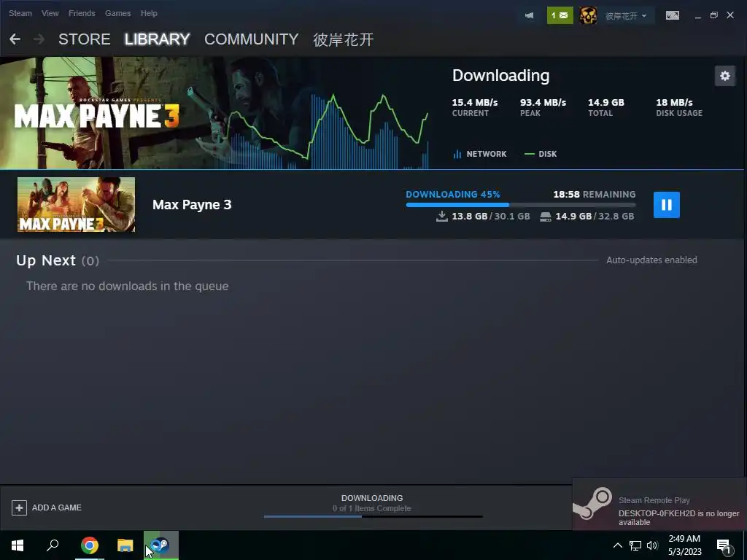The width and height of the screenshot is (747, 560).
Task: Click the Steam taskbar icon
Action: point(161,545)
